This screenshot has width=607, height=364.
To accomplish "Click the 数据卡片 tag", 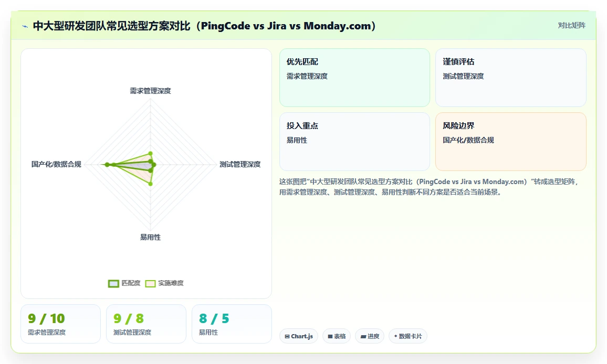I will (x=407, y=336).
